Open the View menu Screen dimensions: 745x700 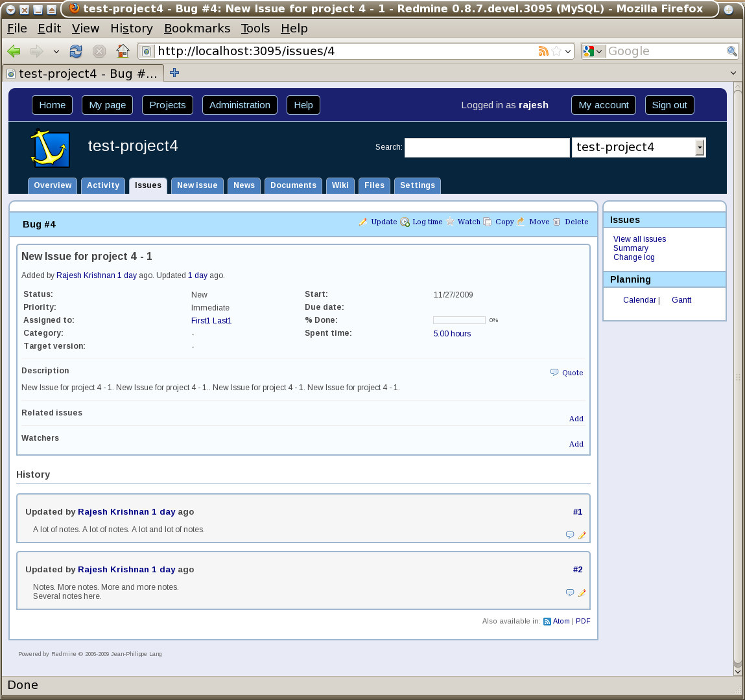(86, 29)
